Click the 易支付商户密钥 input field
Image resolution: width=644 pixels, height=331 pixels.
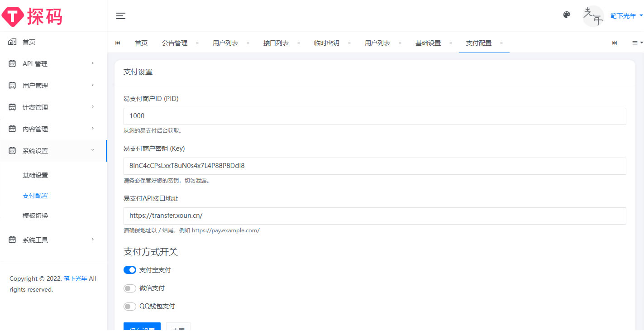374,166
